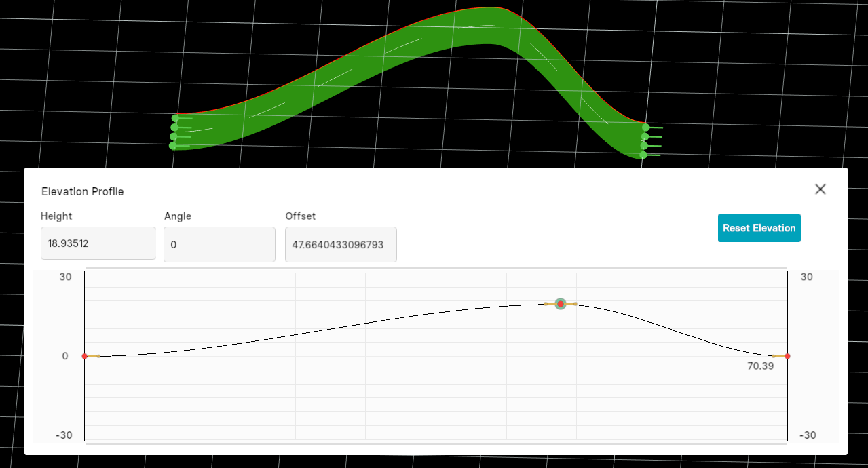Image resolution: width=868 pixels, height=468 pixels.
Task: Click topmost lane node at road's left end
Action: (175, 118)
